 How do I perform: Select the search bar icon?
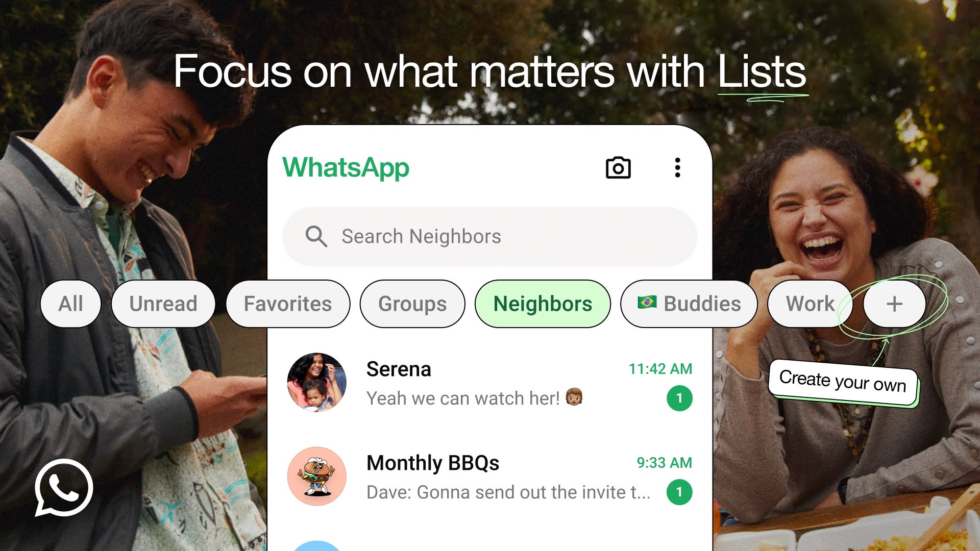(315, 236)
